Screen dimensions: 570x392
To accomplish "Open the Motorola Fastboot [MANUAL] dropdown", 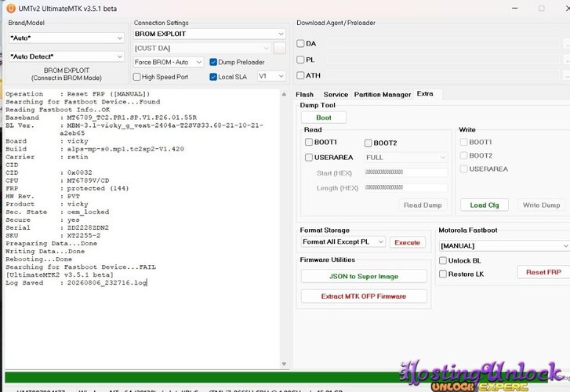I will click(x=504, y=246).
